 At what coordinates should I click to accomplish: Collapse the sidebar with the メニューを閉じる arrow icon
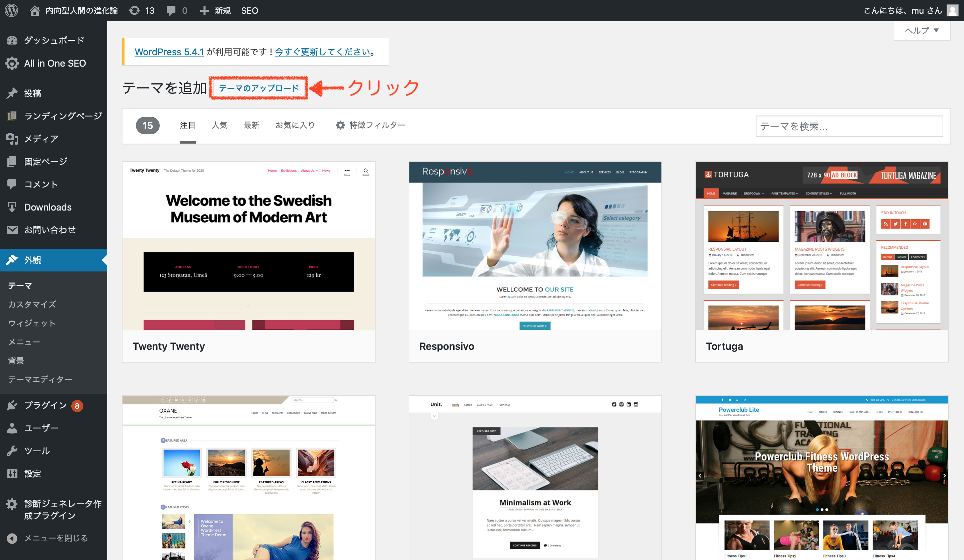tap(12, 538)
